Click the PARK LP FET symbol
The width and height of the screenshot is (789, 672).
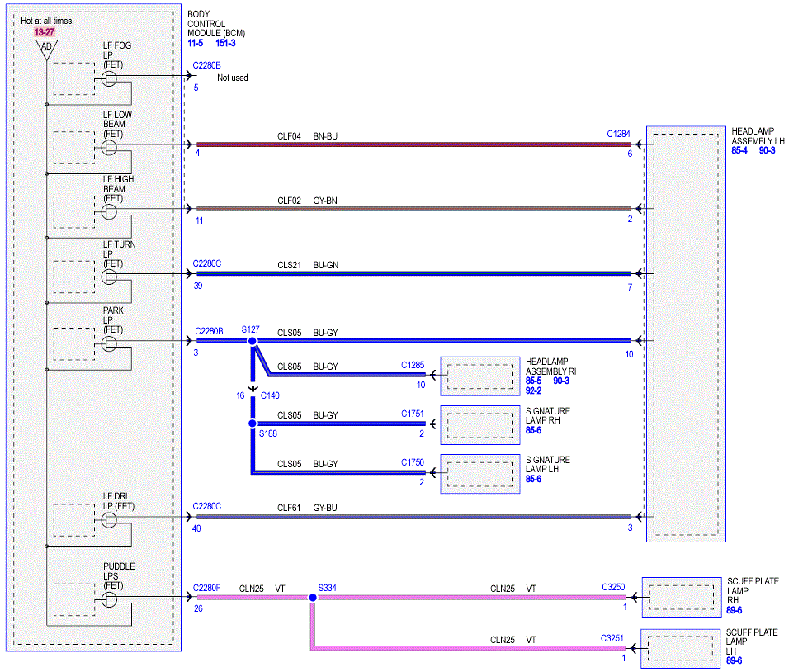point(109,343)
